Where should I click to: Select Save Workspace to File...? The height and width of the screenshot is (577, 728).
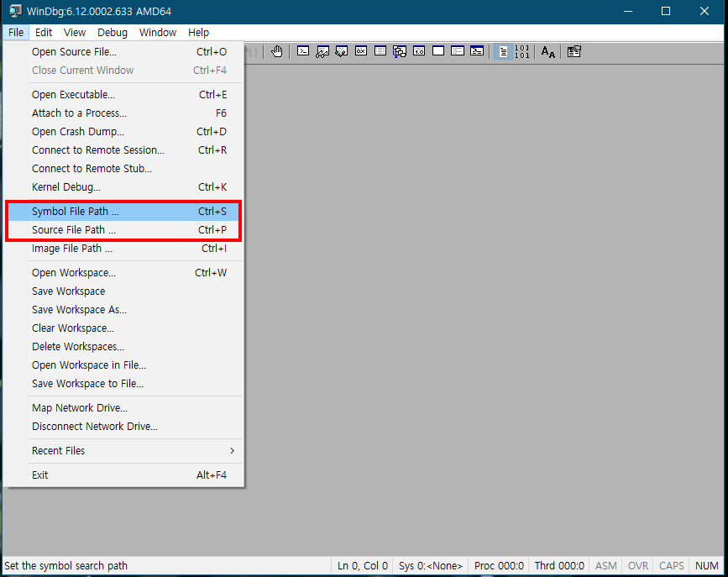point(123,384)
